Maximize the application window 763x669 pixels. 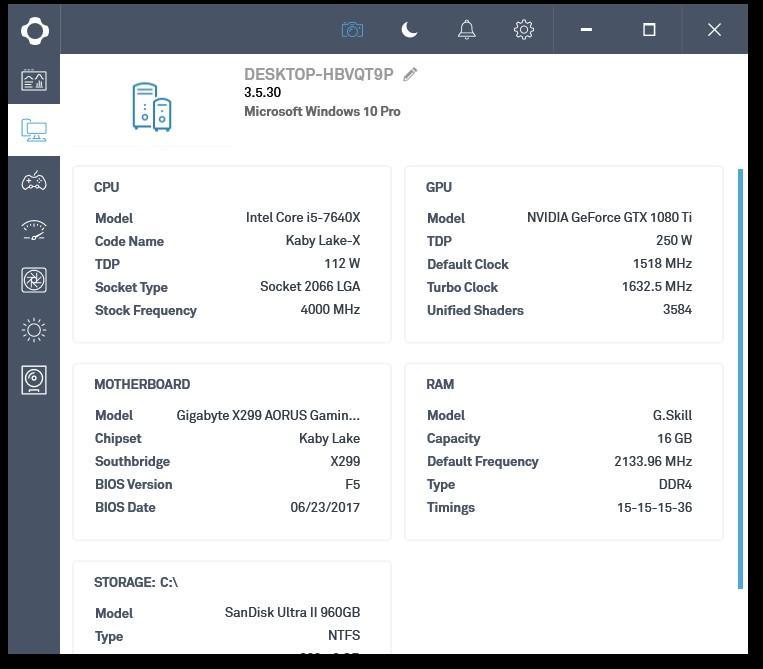(x=649, y=30)
